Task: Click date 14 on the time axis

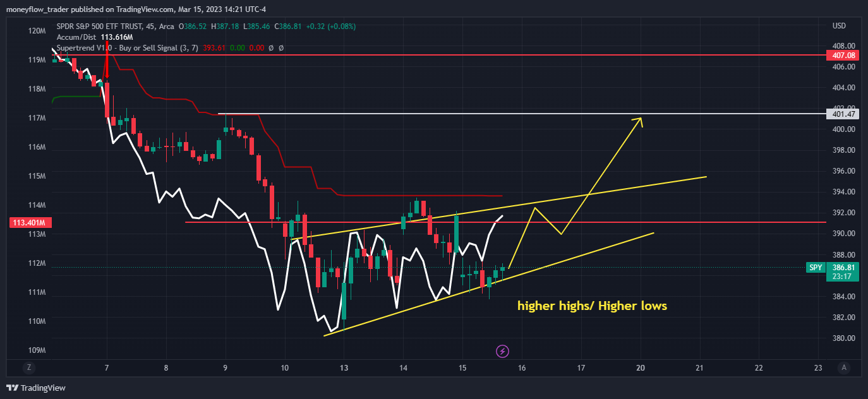Action: tap(403, 367)
